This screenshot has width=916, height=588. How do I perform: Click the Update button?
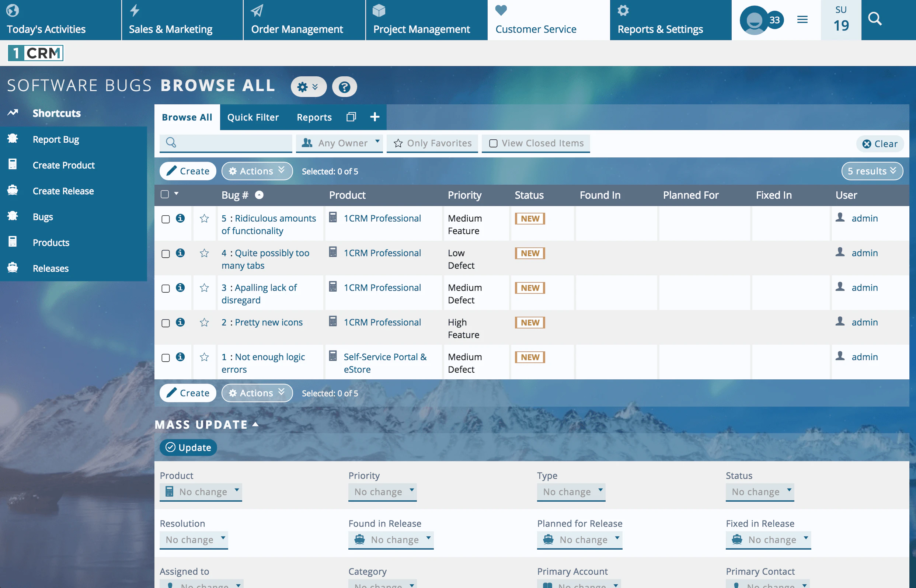click(x=188, y=448)
